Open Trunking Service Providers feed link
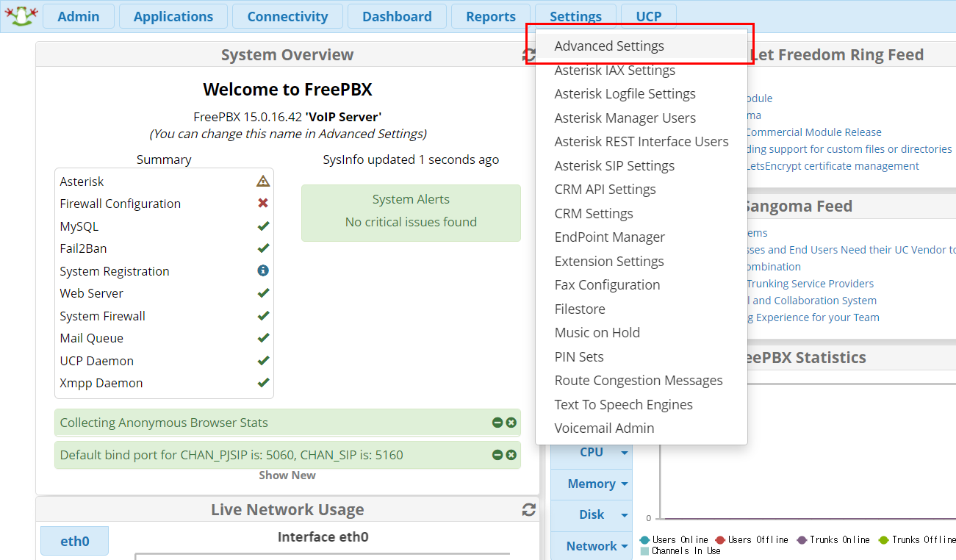956x560 pixels. click(x=811, y=284)
